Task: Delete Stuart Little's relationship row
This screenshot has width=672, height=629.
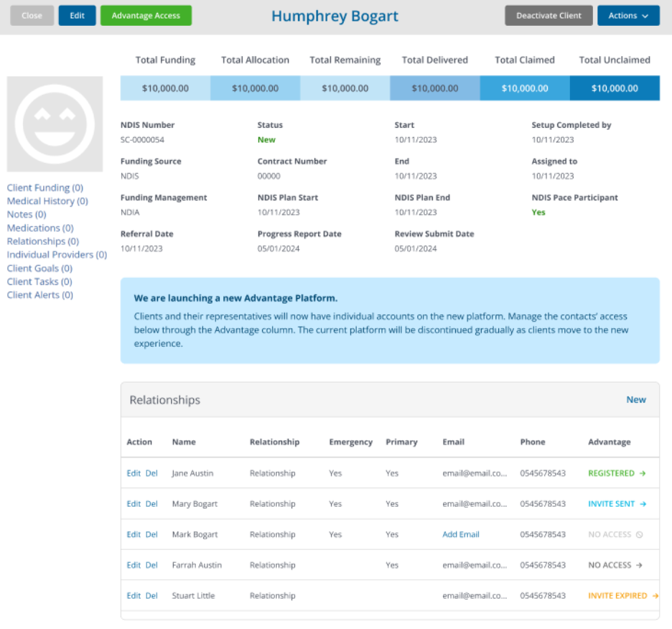Action: pos(151,596)
